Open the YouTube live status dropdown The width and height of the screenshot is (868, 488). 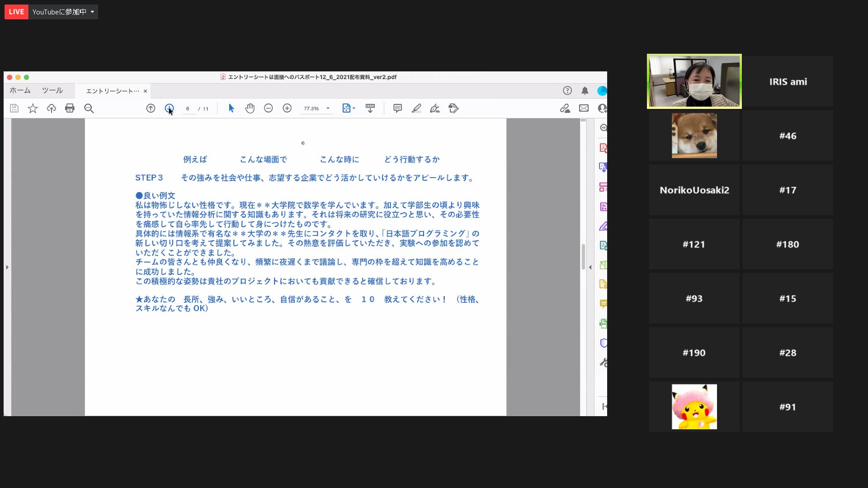tap(92, 12)
